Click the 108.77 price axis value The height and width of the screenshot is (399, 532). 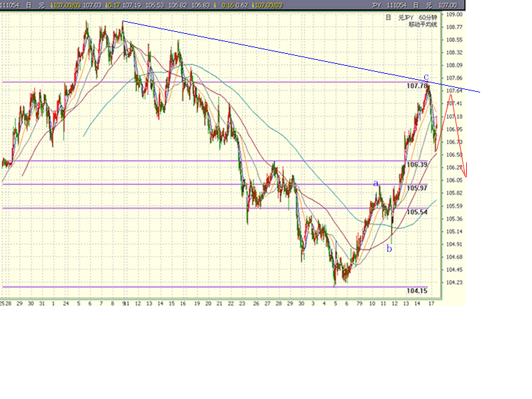click(x=454, y=27)
